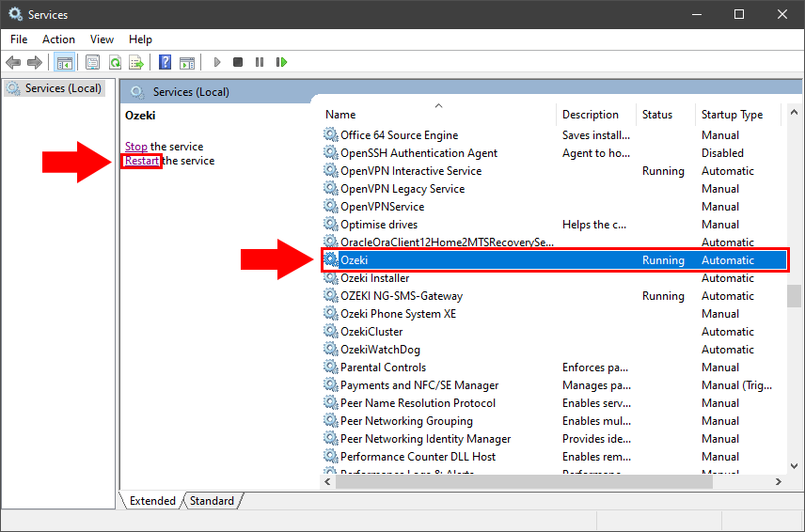The width and height of the screenshot is (805, 532).
Task: Open the Help menu
Action: tap(140, 39)
